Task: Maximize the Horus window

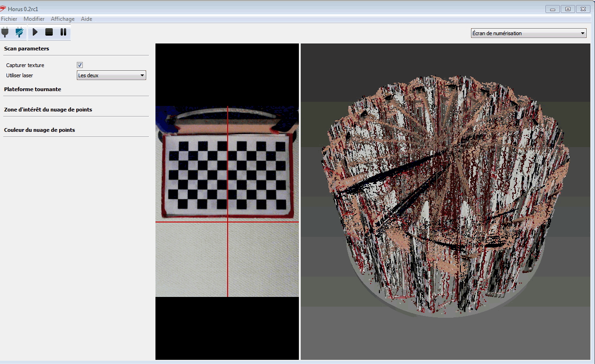Action: pyautogui.click(x=568, y=9)
